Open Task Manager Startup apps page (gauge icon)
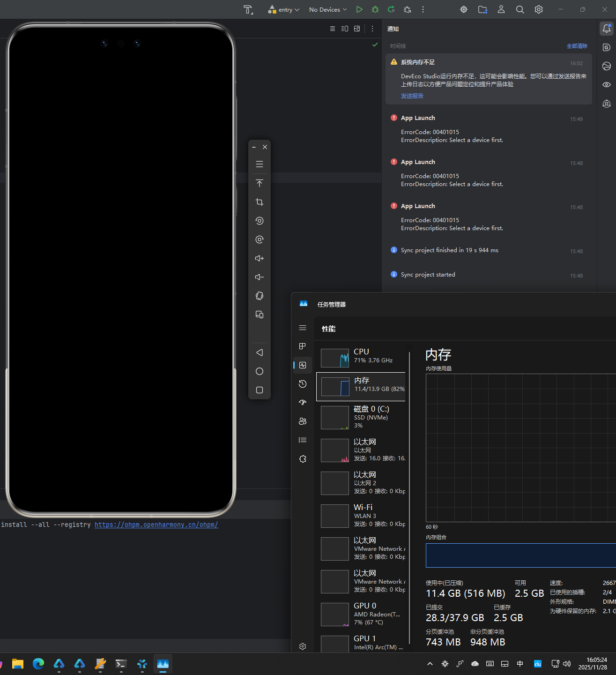The height and width of the screenshot is (675, 616). tap(303, 402)
